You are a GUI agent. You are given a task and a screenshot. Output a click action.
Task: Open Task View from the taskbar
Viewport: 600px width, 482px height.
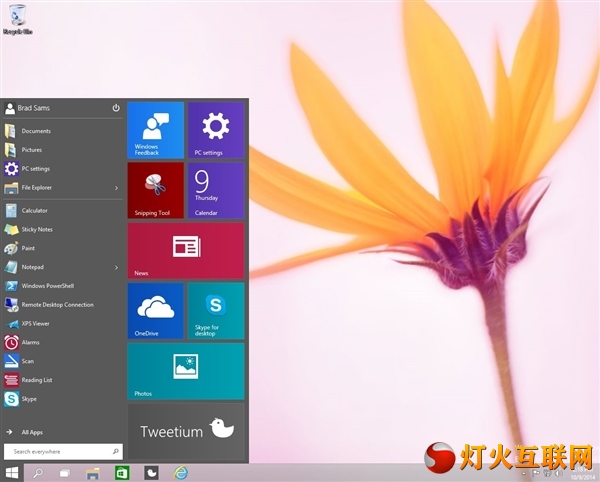(x=65, y=473)
